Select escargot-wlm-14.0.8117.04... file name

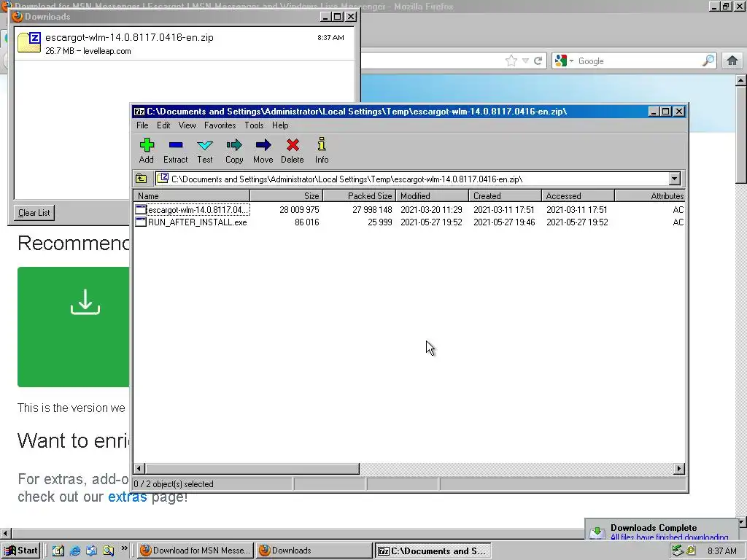198,209
